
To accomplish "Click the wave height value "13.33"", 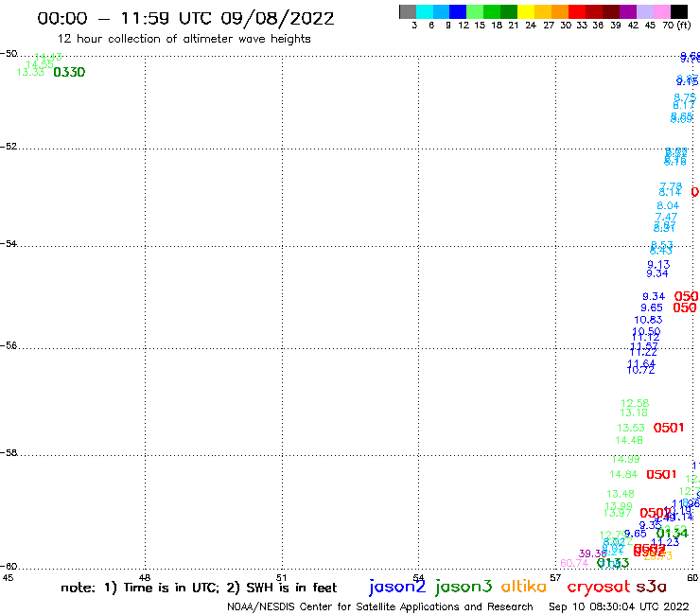I will (x=30, y=72).
